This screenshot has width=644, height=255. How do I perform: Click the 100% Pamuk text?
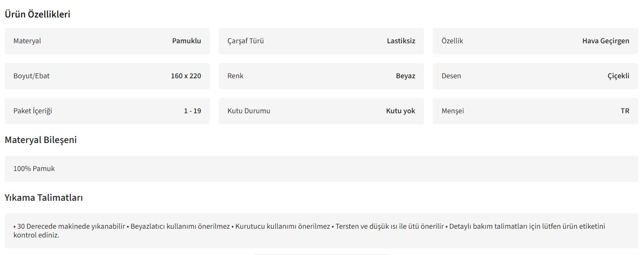(x=34, y=169)
